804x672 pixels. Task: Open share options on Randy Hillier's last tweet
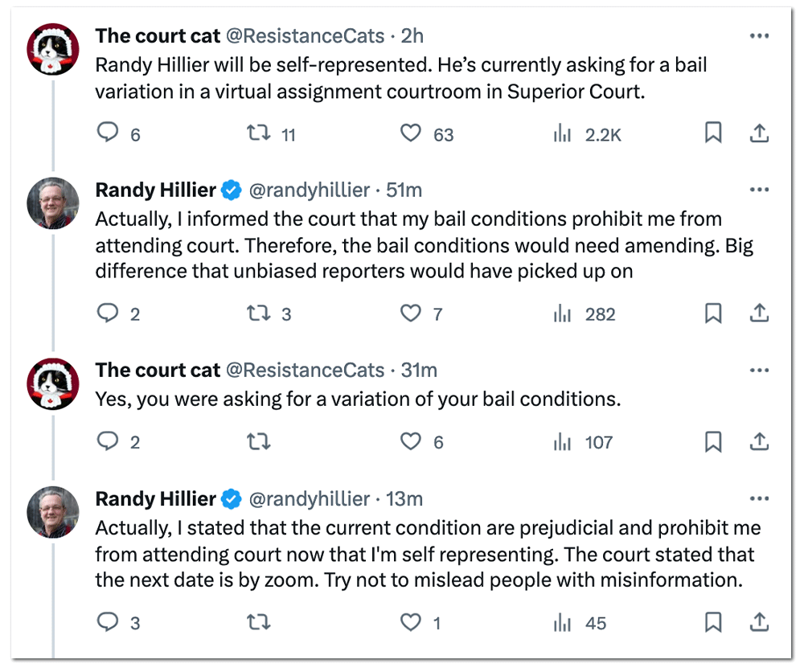pyautogui.click(x=759, y=622)
